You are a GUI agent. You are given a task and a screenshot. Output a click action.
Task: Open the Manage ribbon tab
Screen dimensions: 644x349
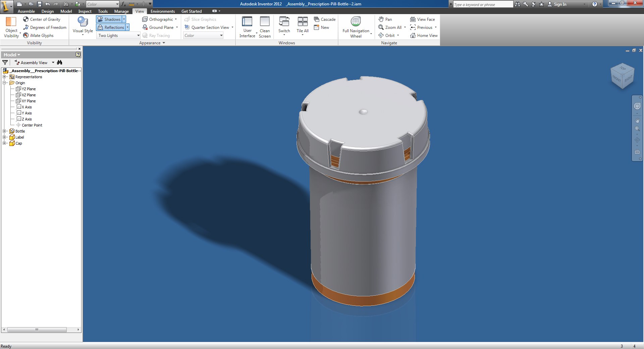121,11
